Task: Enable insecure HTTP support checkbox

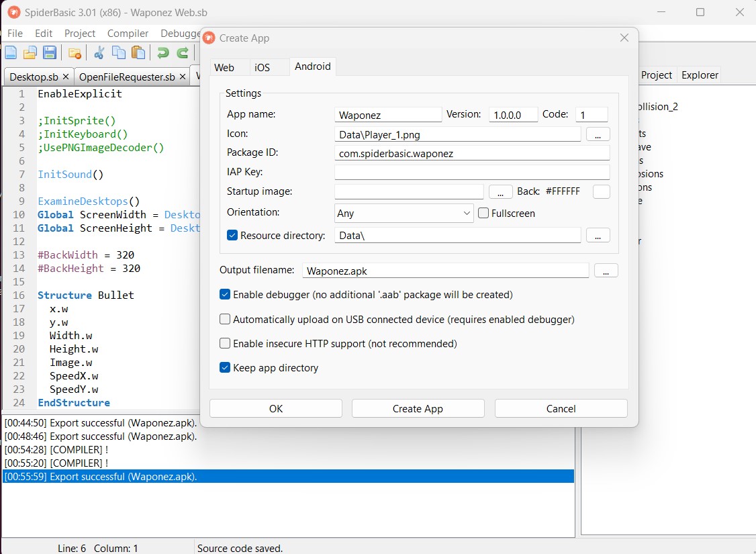Action: pos(225,343)
